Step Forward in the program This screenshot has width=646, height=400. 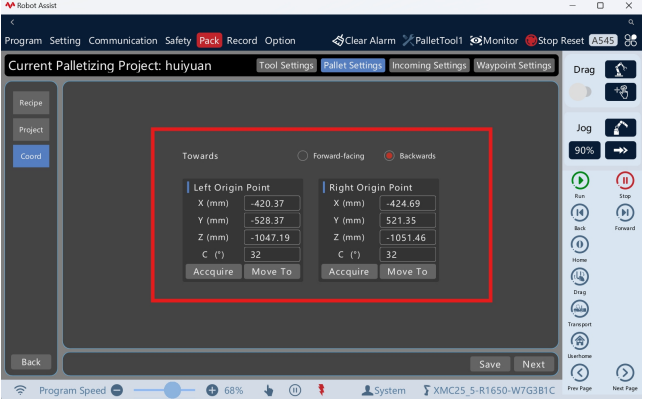pos(625,213)
